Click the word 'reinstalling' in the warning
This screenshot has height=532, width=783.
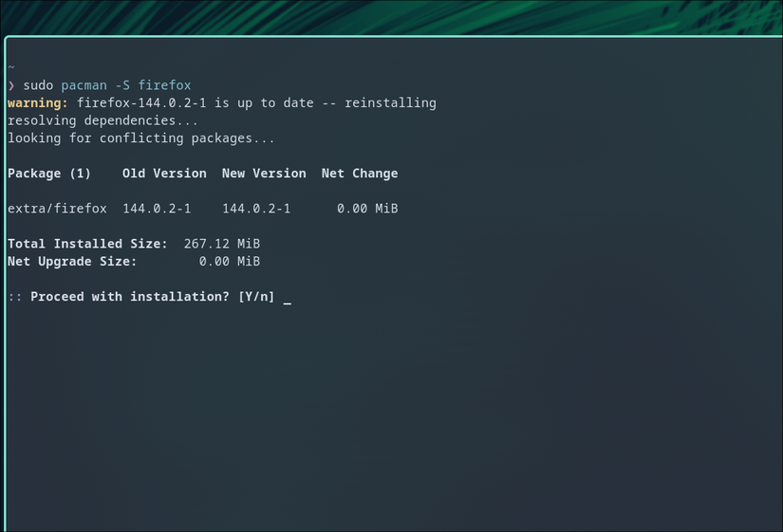click(x=390, y=103)
